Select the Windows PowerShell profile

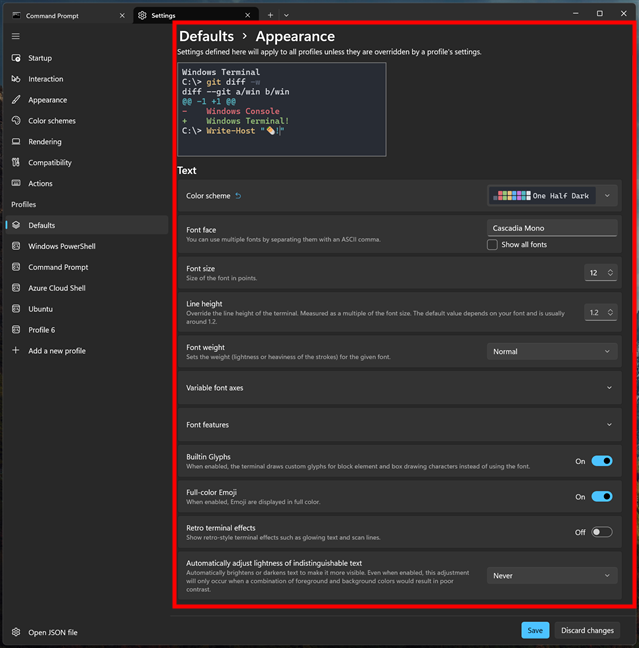[x=87, y=246]
